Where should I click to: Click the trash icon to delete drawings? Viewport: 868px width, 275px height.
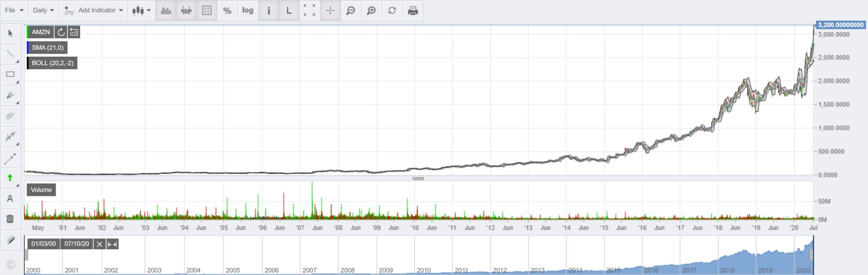pyautogui.click(x=10, y=219)
